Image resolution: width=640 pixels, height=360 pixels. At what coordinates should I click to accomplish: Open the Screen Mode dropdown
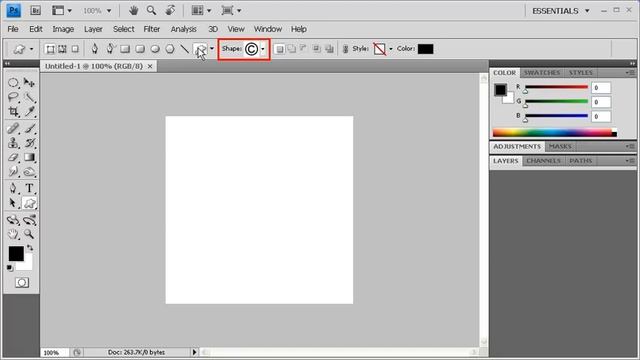coord(231,11)
